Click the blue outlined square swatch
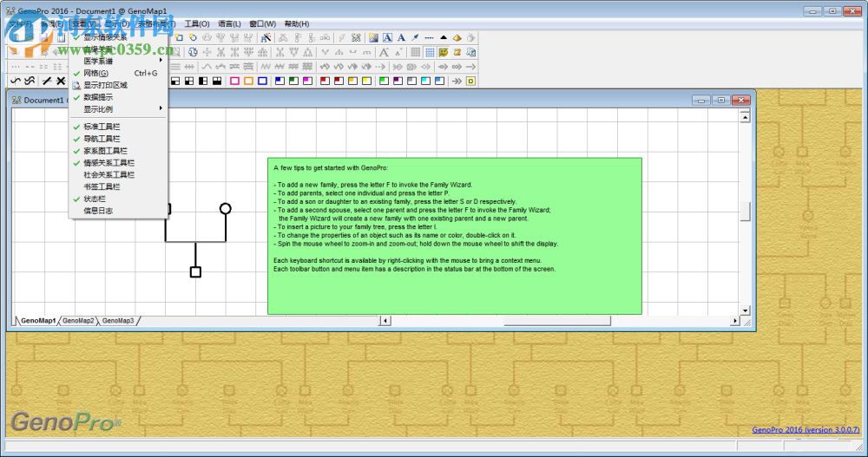The width and height of the screenshot is (868, 457). click(262, 81)
